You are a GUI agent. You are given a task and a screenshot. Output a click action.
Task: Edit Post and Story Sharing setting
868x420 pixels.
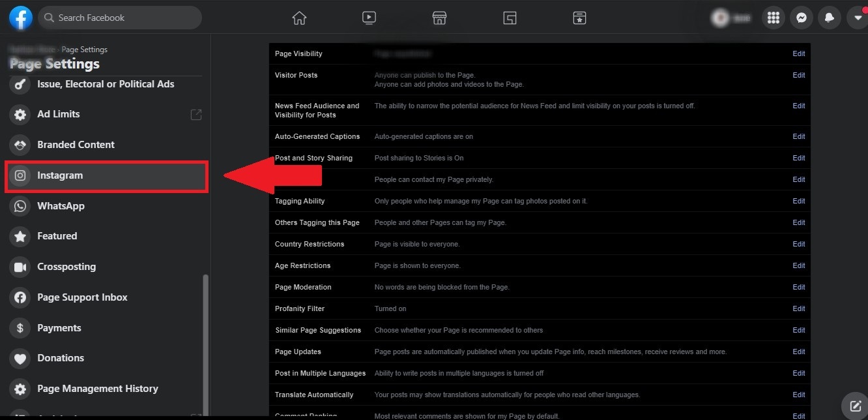[x=799, y=158]
